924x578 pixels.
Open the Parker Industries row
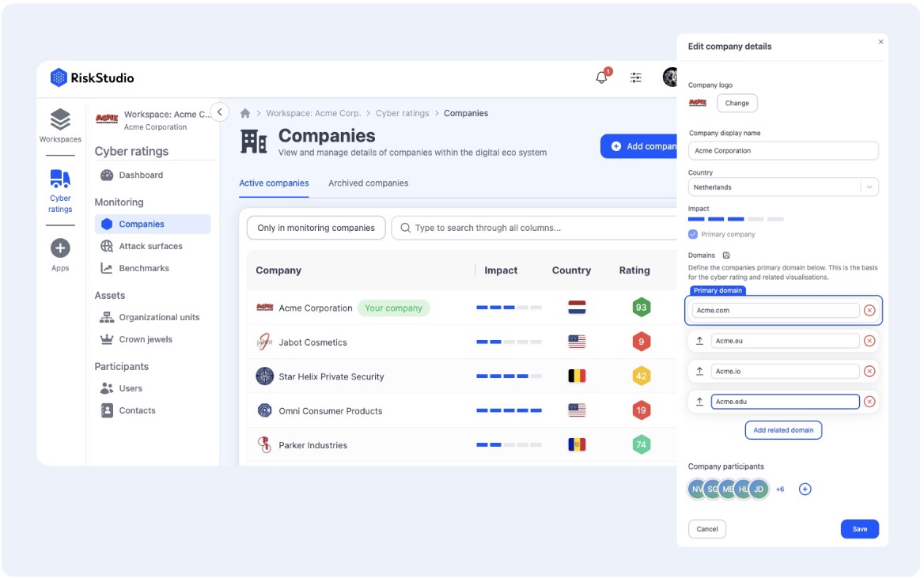tap(462, 445)
